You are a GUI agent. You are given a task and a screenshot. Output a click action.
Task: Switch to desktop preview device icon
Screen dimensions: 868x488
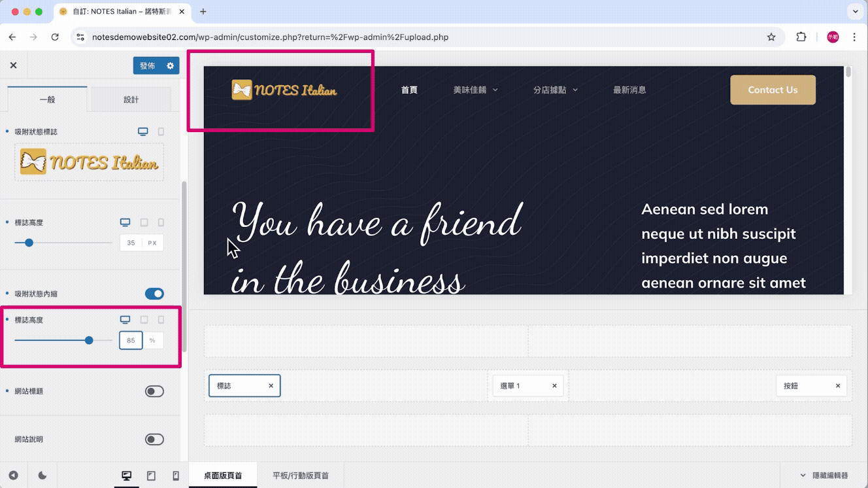127,476
